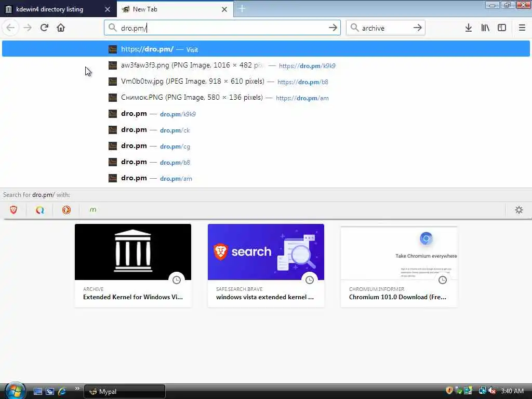Choose dro.pm/k9k9 suggestion row

pyautogui.click(x=265, y=114)
